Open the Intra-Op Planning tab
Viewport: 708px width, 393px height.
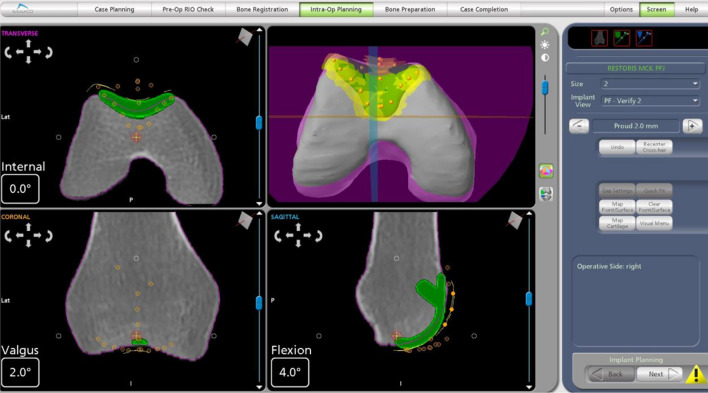(336, 9)
